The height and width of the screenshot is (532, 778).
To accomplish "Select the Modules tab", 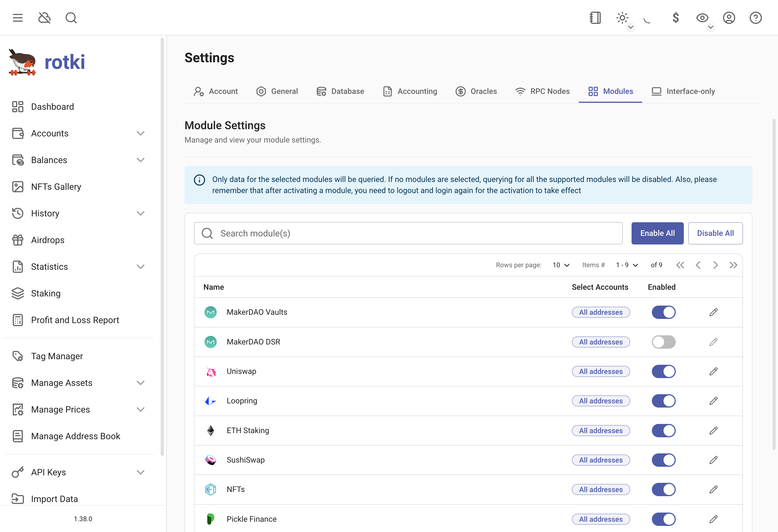I will pyautogui.click(x=610, y=91).
